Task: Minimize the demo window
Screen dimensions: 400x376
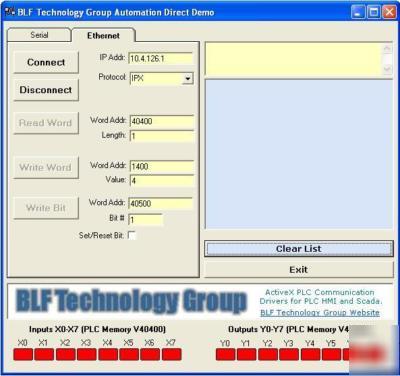Action: pos(358,12)
